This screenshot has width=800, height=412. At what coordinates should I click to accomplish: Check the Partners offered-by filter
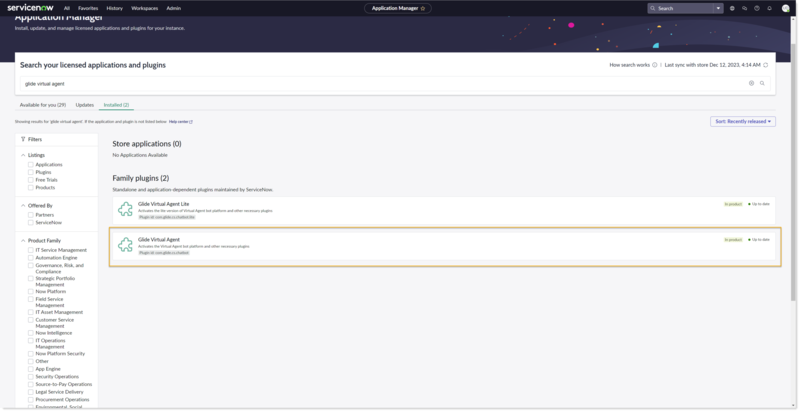coord(31,215)
